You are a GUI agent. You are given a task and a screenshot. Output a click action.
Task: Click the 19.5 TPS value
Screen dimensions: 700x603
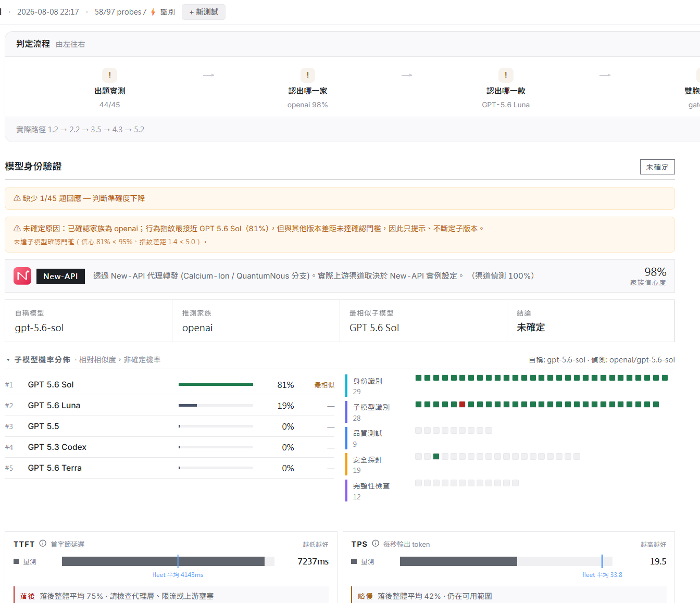(658, 561)
